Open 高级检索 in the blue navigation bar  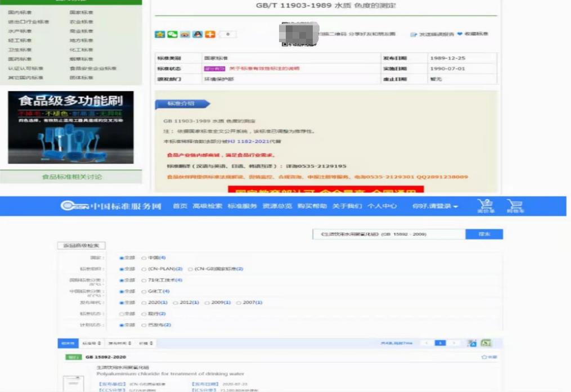207,206
